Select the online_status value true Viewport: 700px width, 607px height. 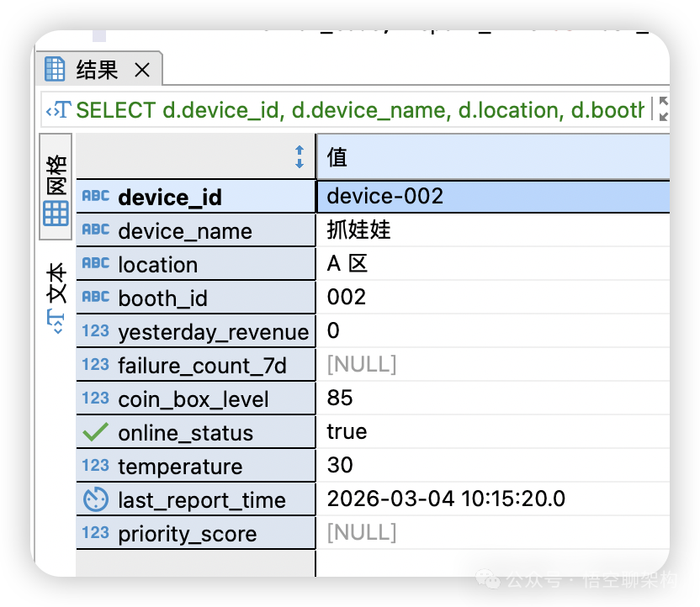pos(347,432)
